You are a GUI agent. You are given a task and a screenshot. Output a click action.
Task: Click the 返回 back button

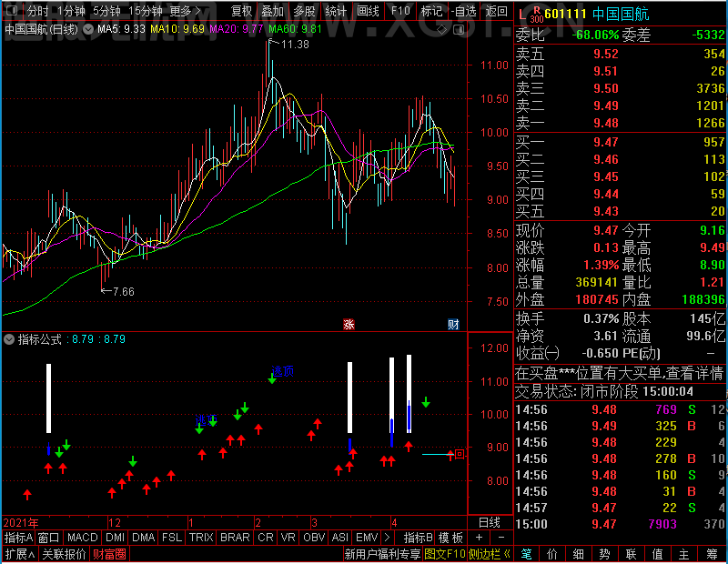496,11
